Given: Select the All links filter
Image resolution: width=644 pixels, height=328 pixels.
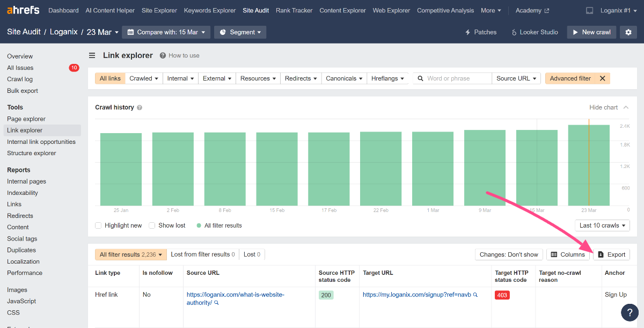Looking at the screenshot, I should point(110,78).
